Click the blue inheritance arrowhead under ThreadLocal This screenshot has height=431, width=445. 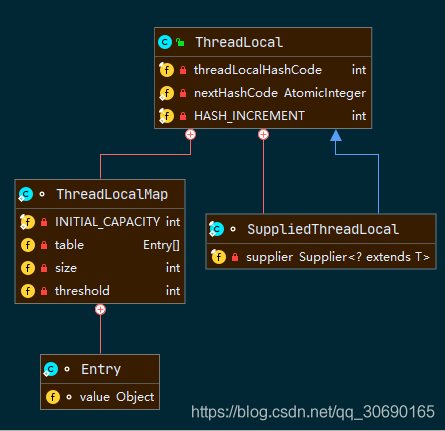(336, 135)
